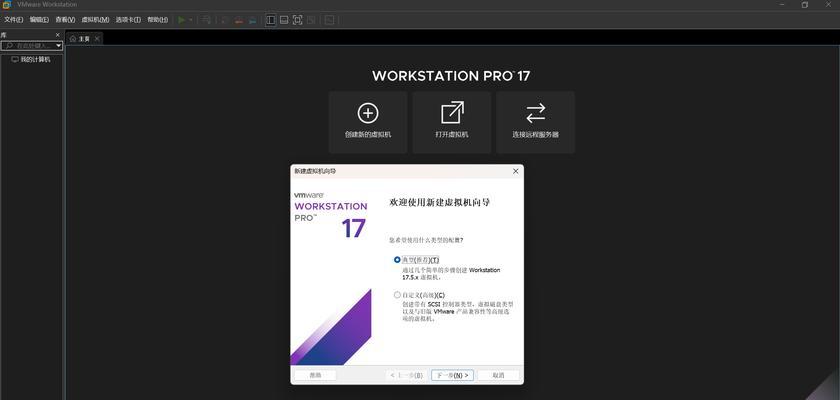Image resolution: width=840 pixels, height=400 pixels.
Task: Restore the VMware Workstation main window
Action: (805, 5)
